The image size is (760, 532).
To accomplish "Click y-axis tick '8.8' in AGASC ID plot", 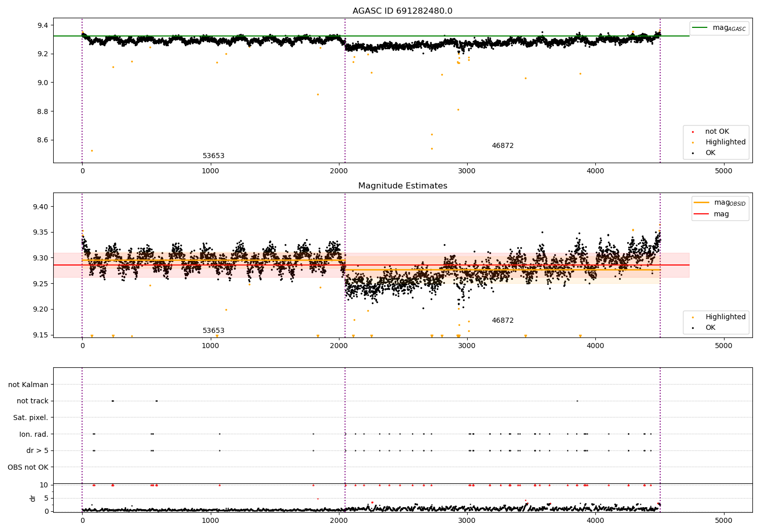I will [x=43, y=111].
